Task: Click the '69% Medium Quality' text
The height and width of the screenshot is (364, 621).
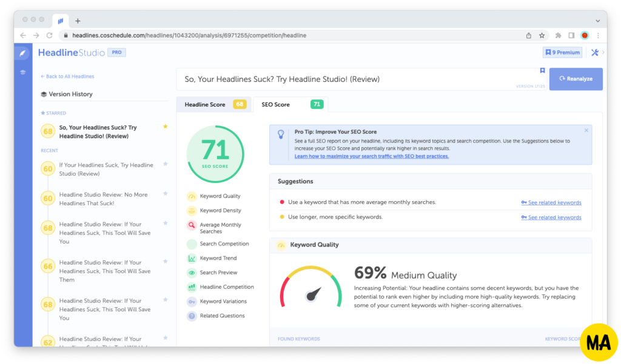Action: coord(405,273)
